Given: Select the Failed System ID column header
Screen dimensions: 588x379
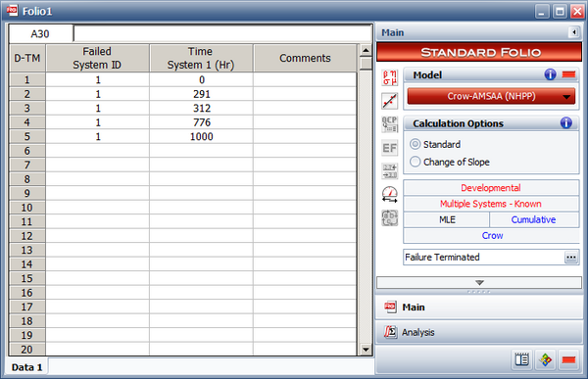Looking at the screenshot, I should pos(97,58).
